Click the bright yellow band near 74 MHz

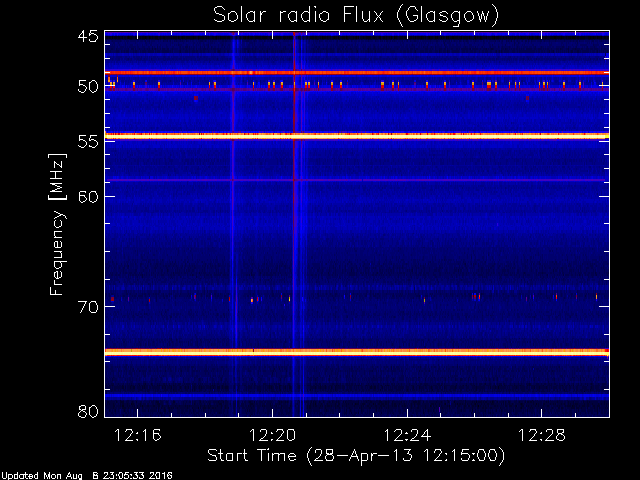[357, 352]
